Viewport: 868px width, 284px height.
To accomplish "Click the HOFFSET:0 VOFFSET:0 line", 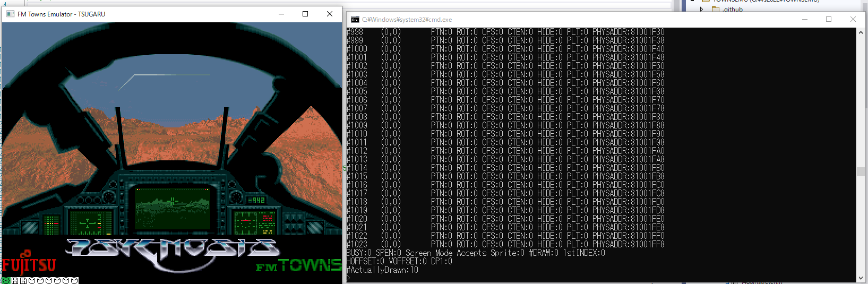I will (399, 261).
